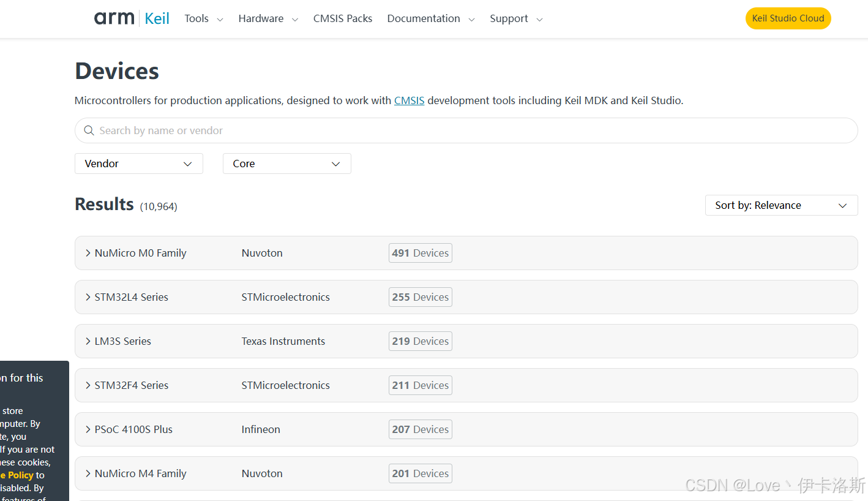Go to CMSIS Packs page
This screenshot has width=868, height=501.
click(343, 18)
